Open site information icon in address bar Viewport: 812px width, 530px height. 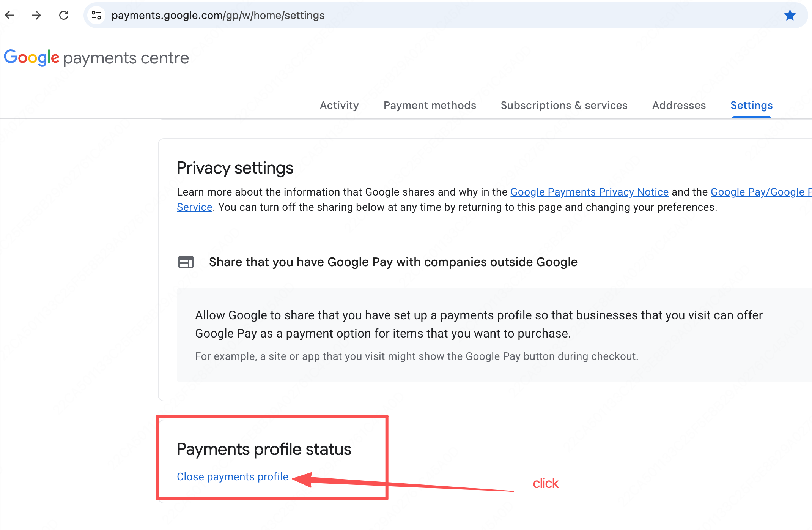[96, 15]
